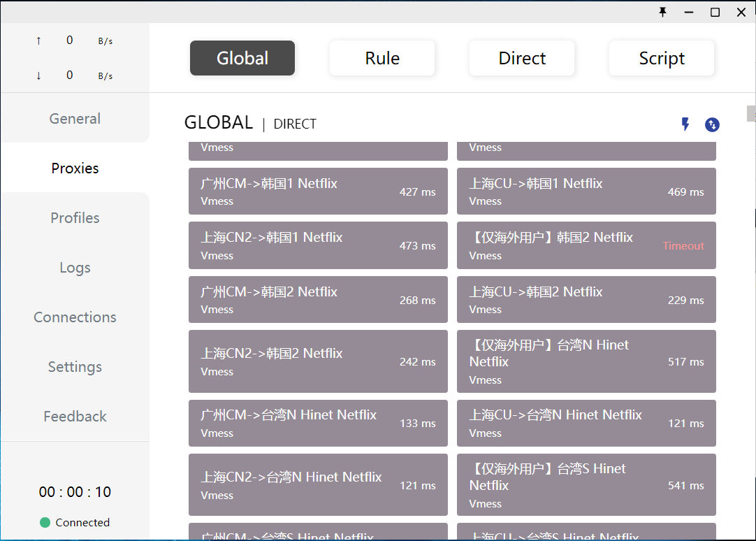This screenshot has width=756, height=541.
Task: Select 广州CM->韩国2 Netflix proxy node
Action: click(x=318, y=300)
